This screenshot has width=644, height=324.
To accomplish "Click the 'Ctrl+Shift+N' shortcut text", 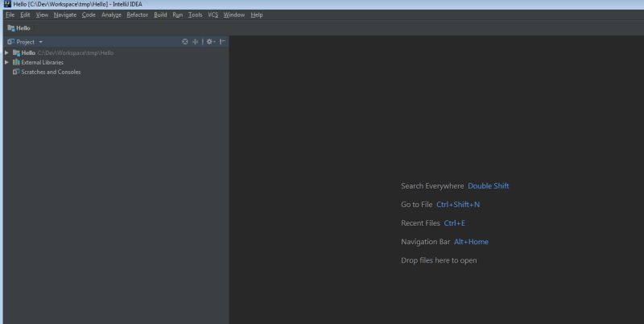I will [x=458, y=205].
